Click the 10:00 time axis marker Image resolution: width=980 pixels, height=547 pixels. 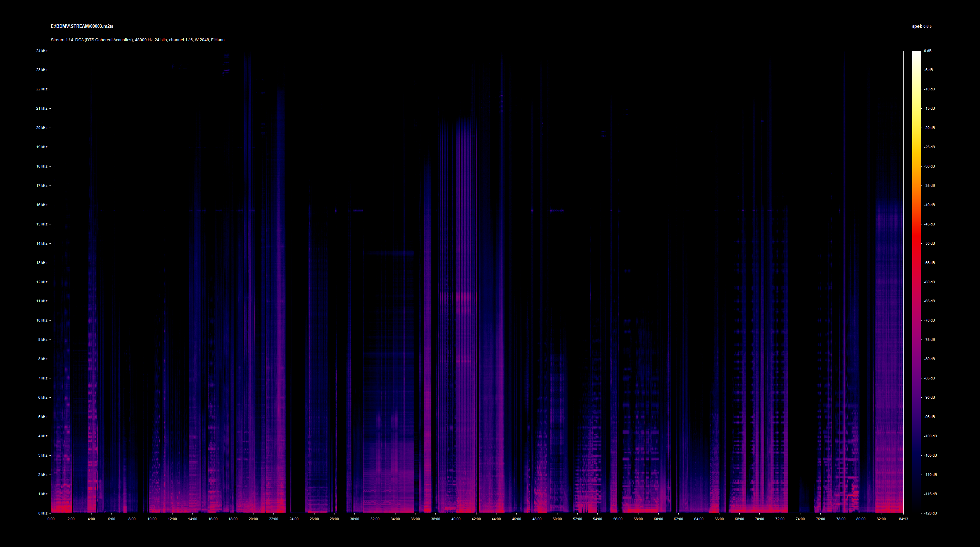tap(152, 519)
